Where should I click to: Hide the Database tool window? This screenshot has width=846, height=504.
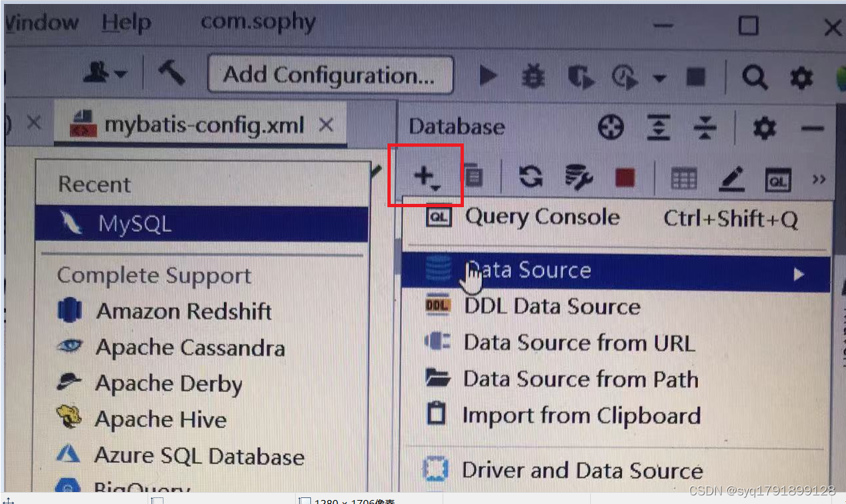pyautogui.click(x=813, y=129)
